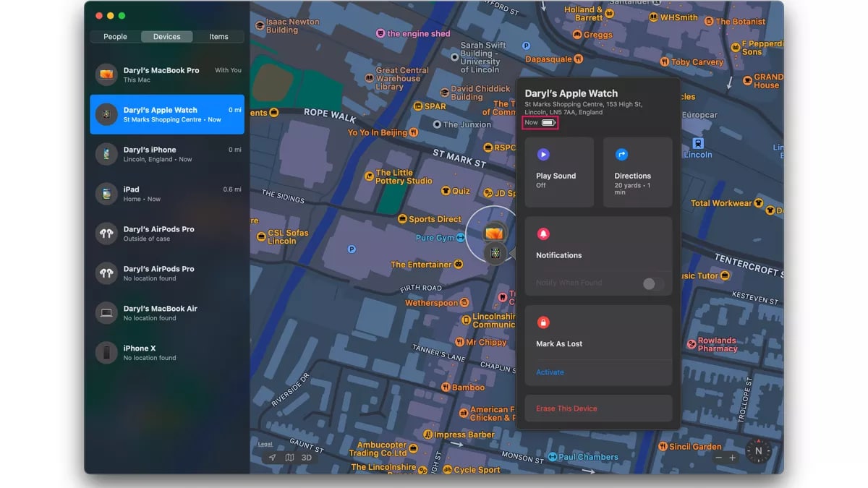868x488 pixels.
Task: Switch map to 3D view
Action: point(307,458)
